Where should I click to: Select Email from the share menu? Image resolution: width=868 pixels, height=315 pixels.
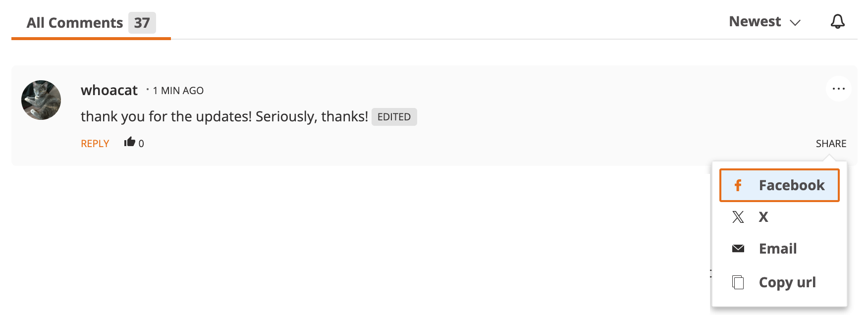(x=777, y=248)
